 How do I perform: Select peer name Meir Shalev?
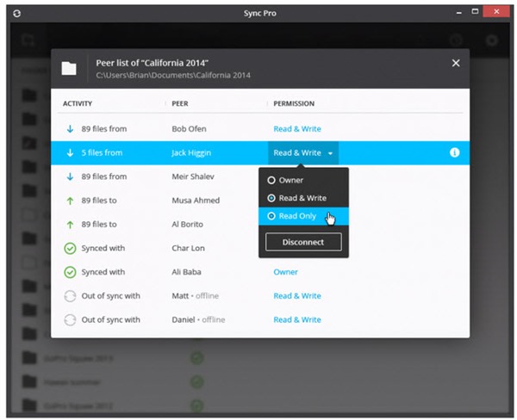[x=193, y=176]
